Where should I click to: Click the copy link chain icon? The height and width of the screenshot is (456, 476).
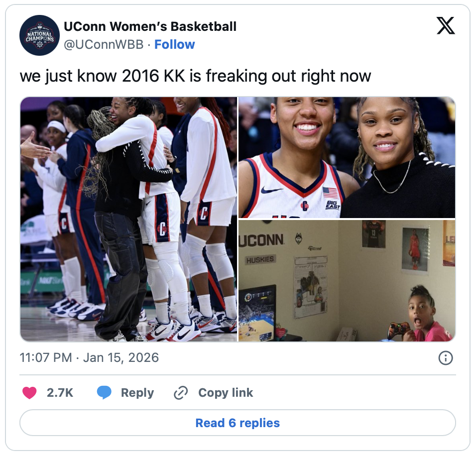pos(181,393)
